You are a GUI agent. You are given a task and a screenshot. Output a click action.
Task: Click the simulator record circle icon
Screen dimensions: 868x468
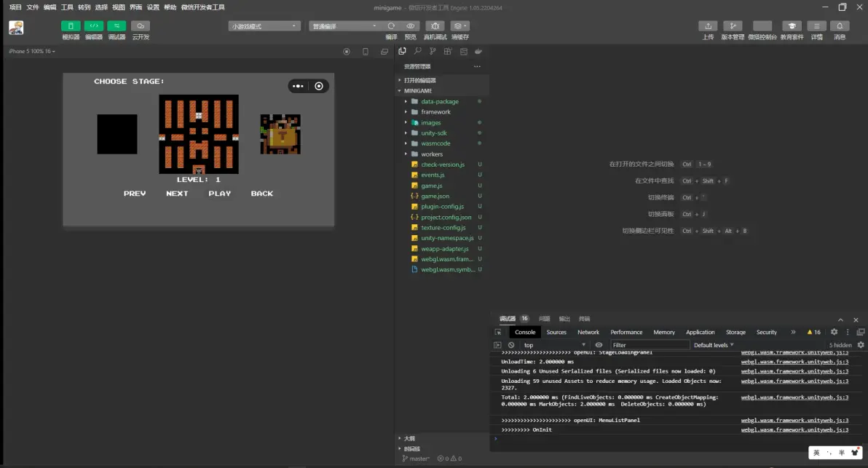click(x=347, y=52)
